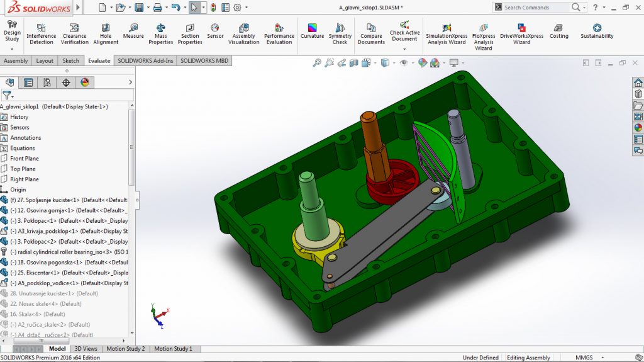Switch to the DimXpertManager tab

[65, 82]
